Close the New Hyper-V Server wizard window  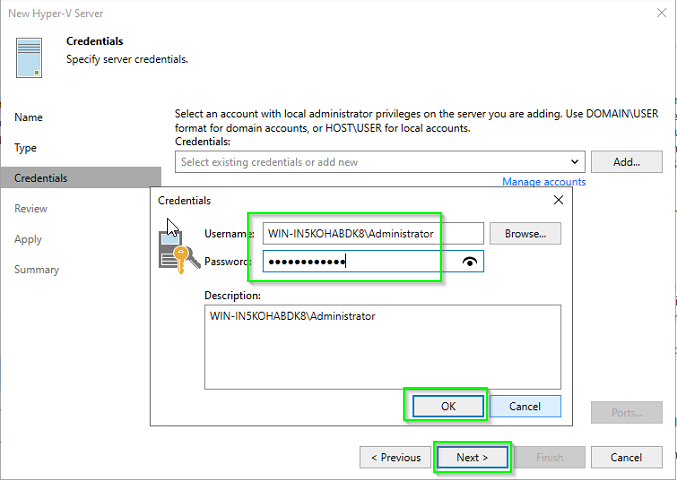click(x=661, y=13)
